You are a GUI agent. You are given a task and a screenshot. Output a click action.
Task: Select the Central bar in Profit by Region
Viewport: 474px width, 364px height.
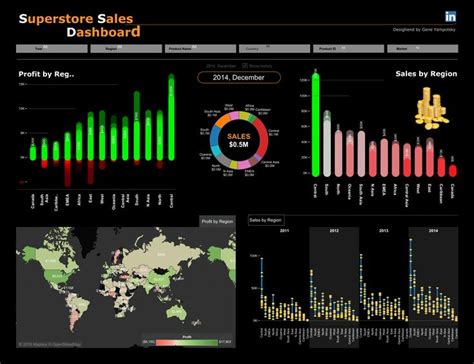171,117
